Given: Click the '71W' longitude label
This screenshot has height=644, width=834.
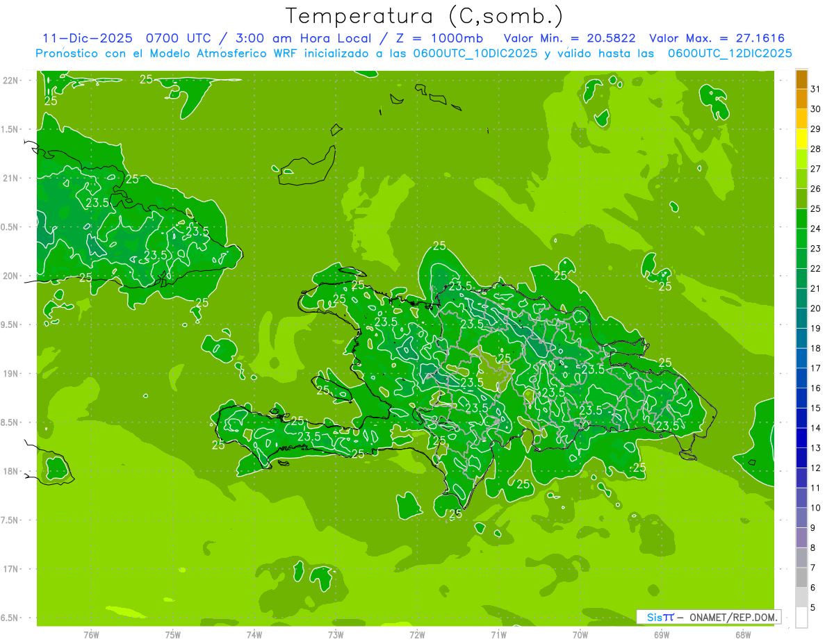Looking at the screenshot, I should click(x=498, y=634).
